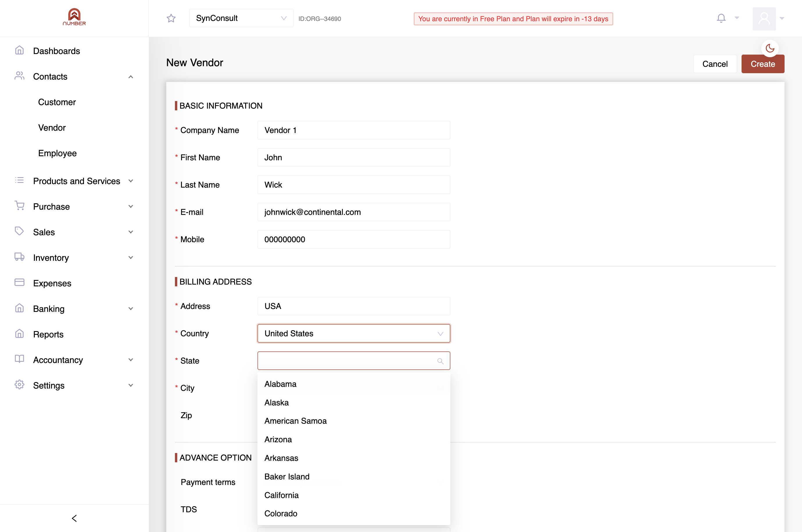The image size is (802, 532).
Task: Choose Arizona in the state list
Action: click(354, 440)
